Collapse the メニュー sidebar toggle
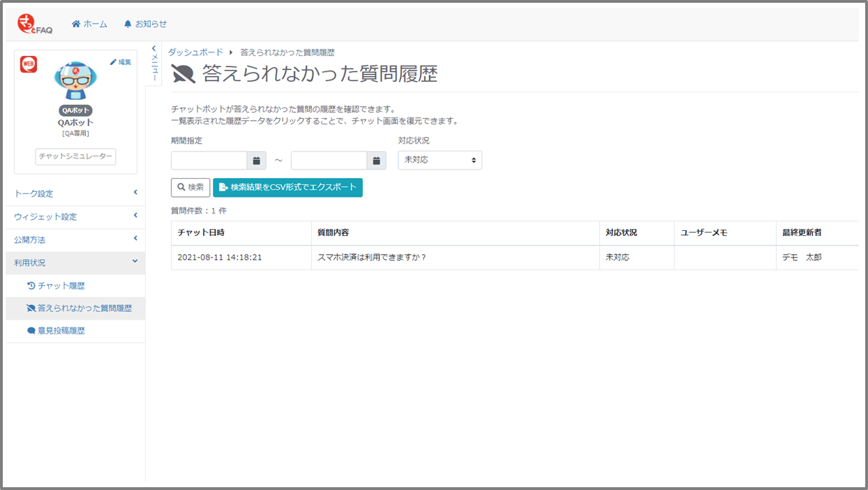This screenshot has height=490, width=868. (x=154, y=64)
